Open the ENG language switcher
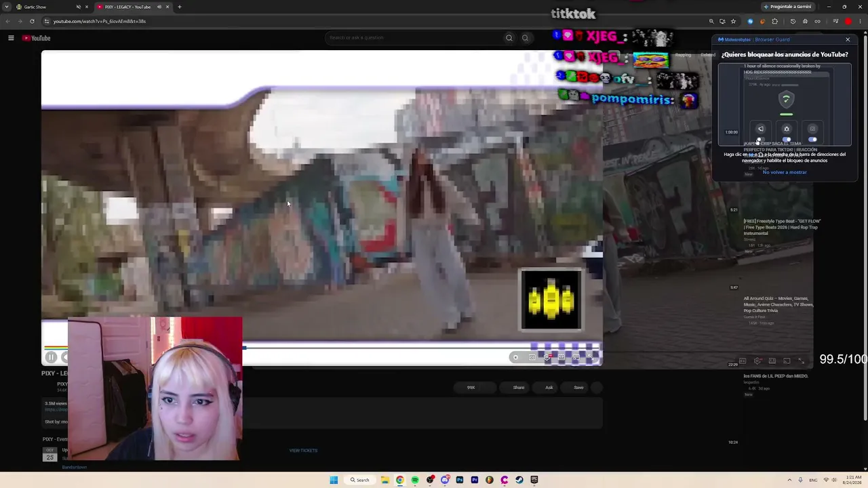 (x=813, y=480)
